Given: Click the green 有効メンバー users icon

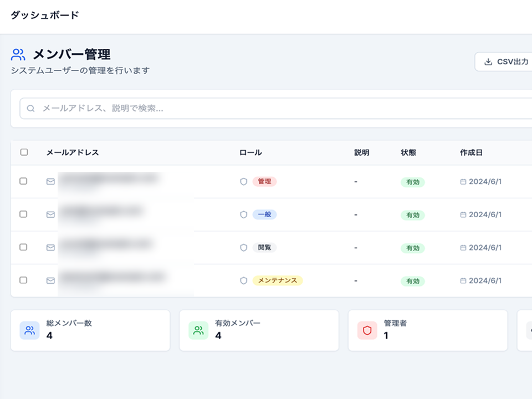Looking at the screenshot, I should point(198,330).
